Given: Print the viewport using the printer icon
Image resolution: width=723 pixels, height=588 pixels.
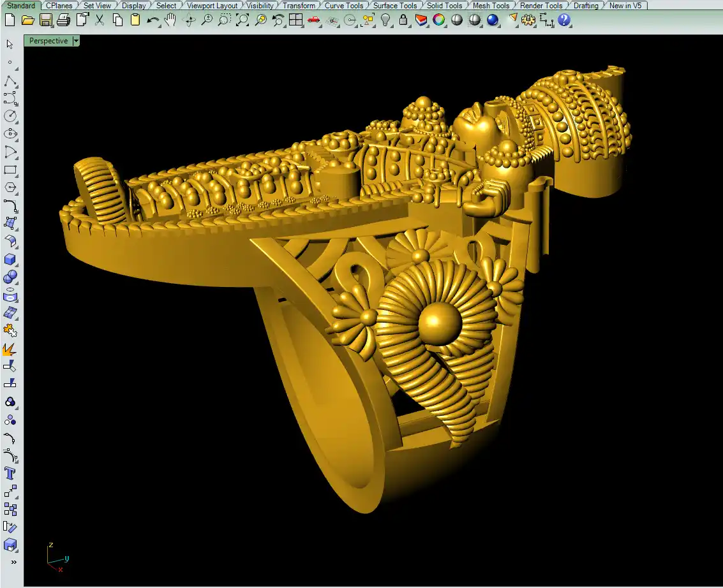Looking at the screenshot, I should (x=64, y=20).
